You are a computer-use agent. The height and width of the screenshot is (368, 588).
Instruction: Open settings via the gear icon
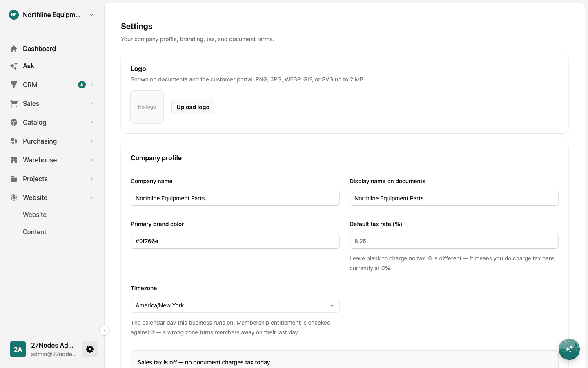click(90, 349)
